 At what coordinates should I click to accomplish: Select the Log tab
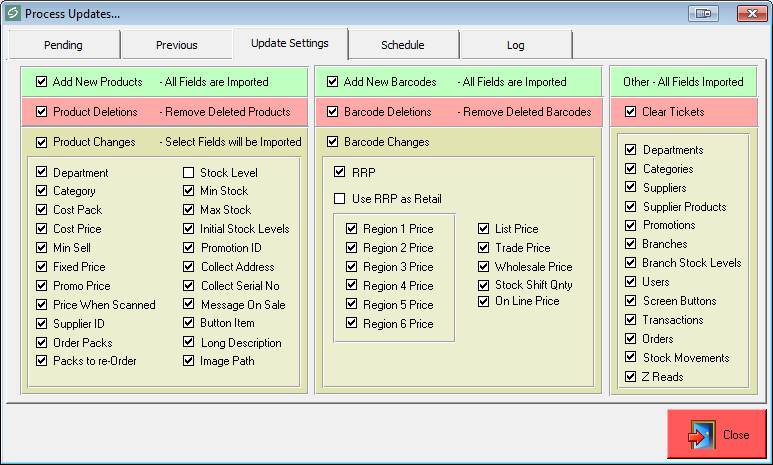click(515, 45)
